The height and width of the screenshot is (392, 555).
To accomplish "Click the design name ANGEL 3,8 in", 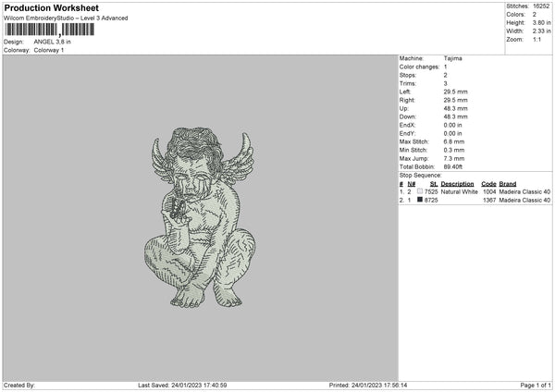I will pos(53,42).
